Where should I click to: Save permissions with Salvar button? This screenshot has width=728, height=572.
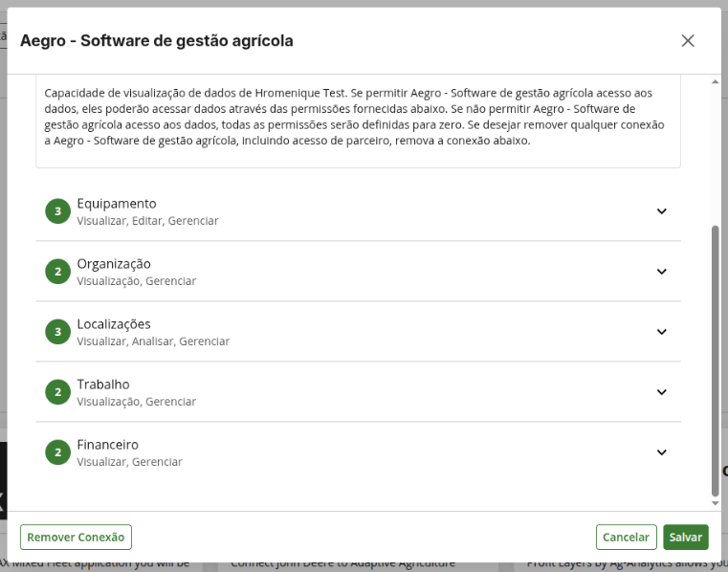point(686,538)
